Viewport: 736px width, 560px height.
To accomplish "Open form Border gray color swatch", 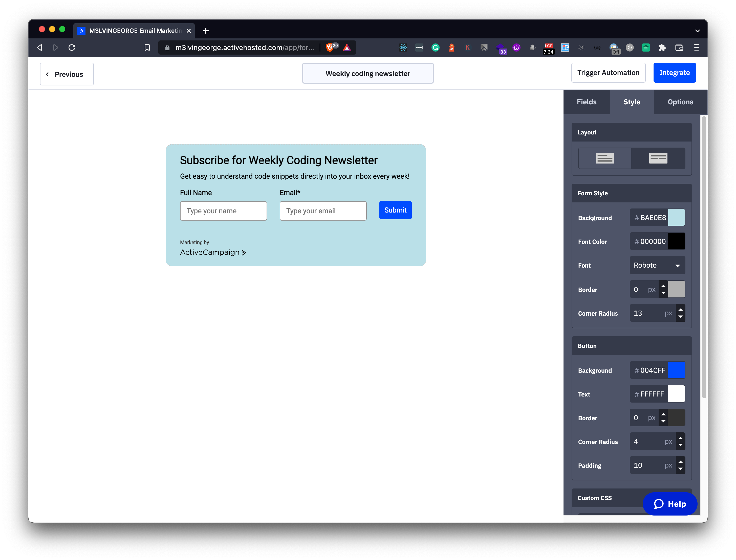I will point(676,289).
